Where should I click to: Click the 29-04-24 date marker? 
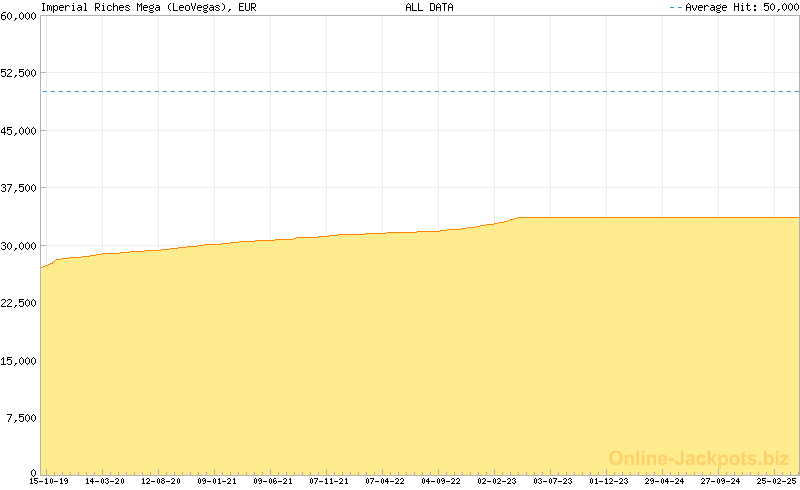[x=665, y=481]
